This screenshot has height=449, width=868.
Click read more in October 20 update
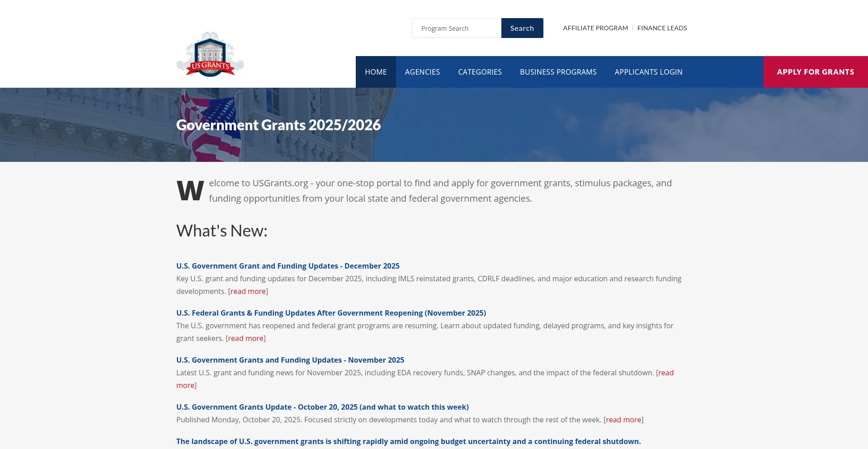623,420
